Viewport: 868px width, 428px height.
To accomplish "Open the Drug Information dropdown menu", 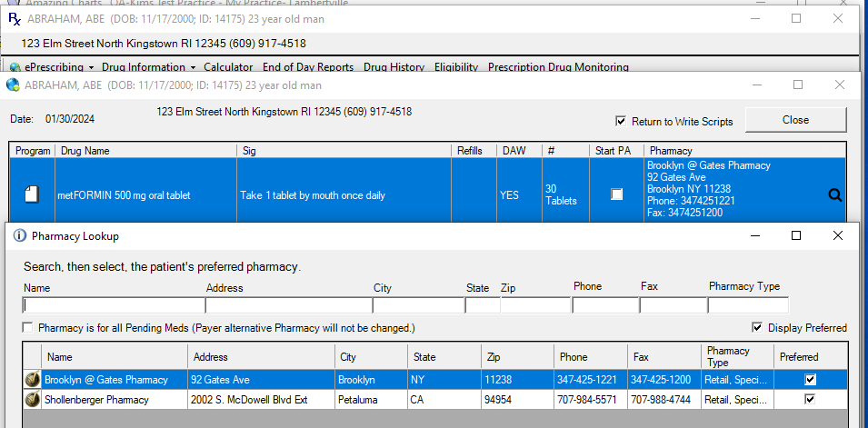I will tap(149, 67).
